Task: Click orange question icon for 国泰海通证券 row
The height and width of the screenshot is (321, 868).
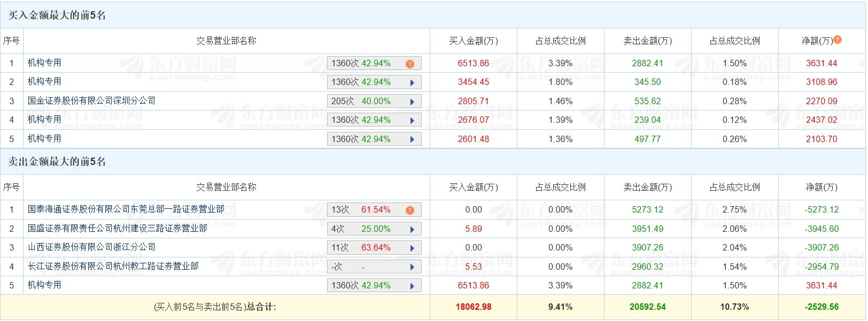Action: (x=410, y=210)
